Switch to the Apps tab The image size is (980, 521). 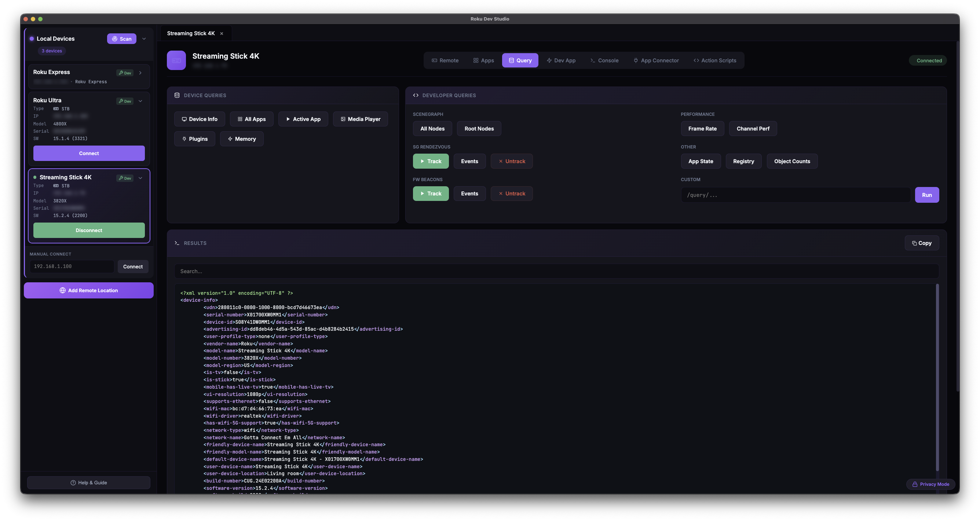483,60
